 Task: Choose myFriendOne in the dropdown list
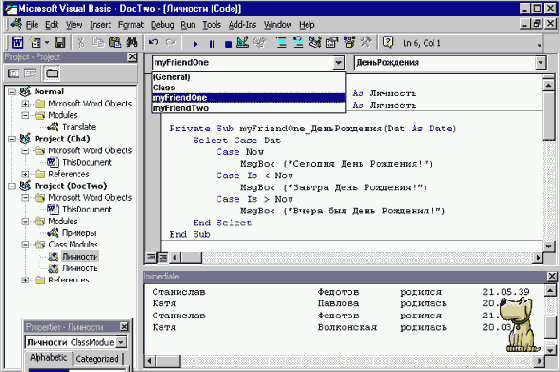[249, 97]
